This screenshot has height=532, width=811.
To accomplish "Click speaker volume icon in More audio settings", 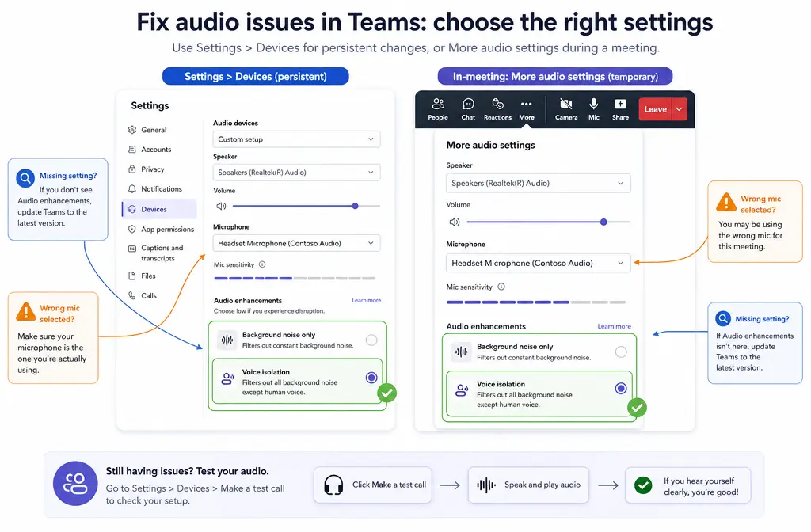I will (454, 222).
